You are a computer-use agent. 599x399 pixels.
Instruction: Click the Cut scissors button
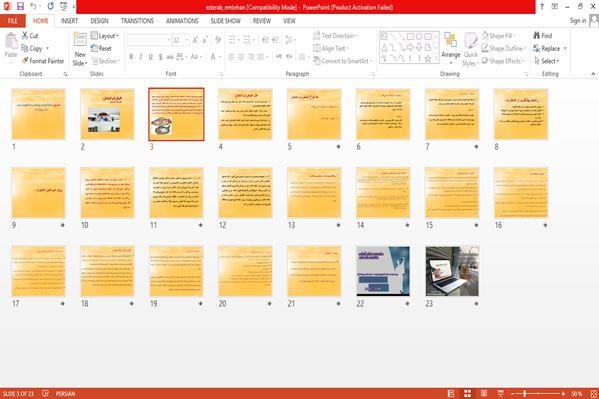(x=30, y=36)
